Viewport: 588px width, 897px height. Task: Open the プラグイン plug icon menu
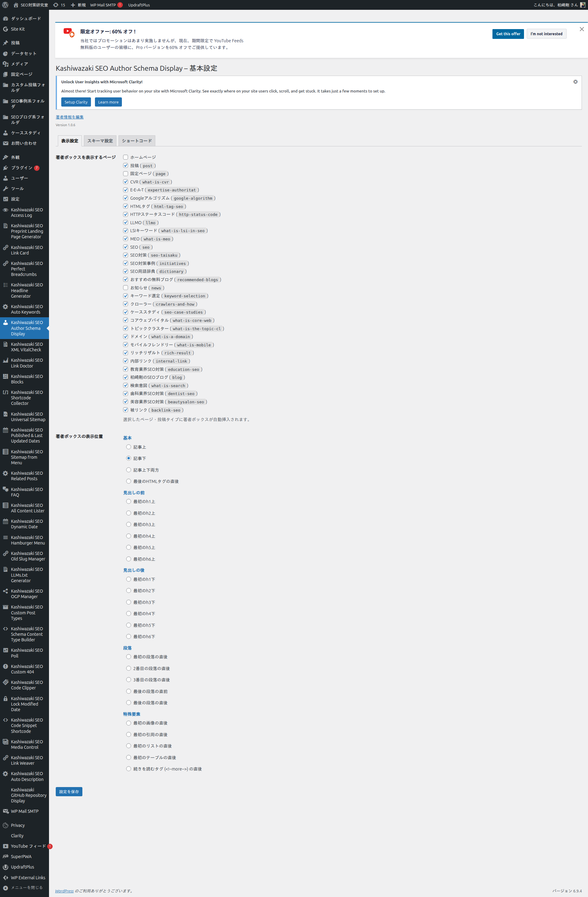tap(5, 168)
